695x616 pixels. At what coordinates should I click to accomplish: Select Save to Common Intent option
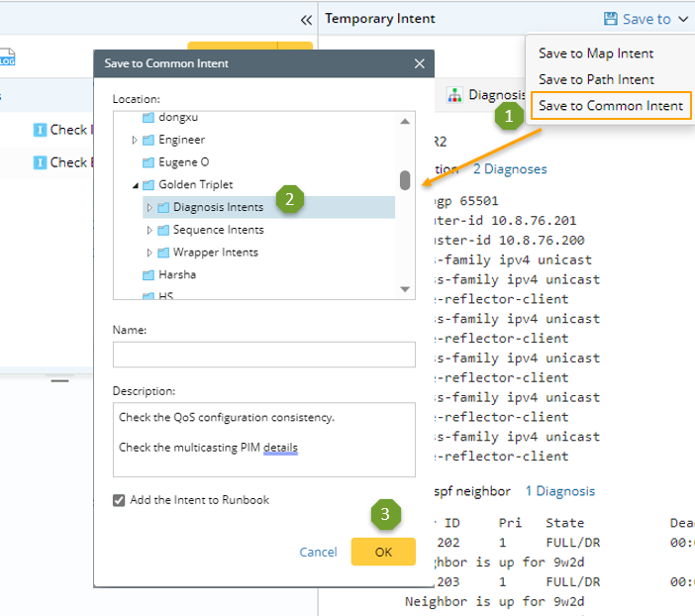610,106
